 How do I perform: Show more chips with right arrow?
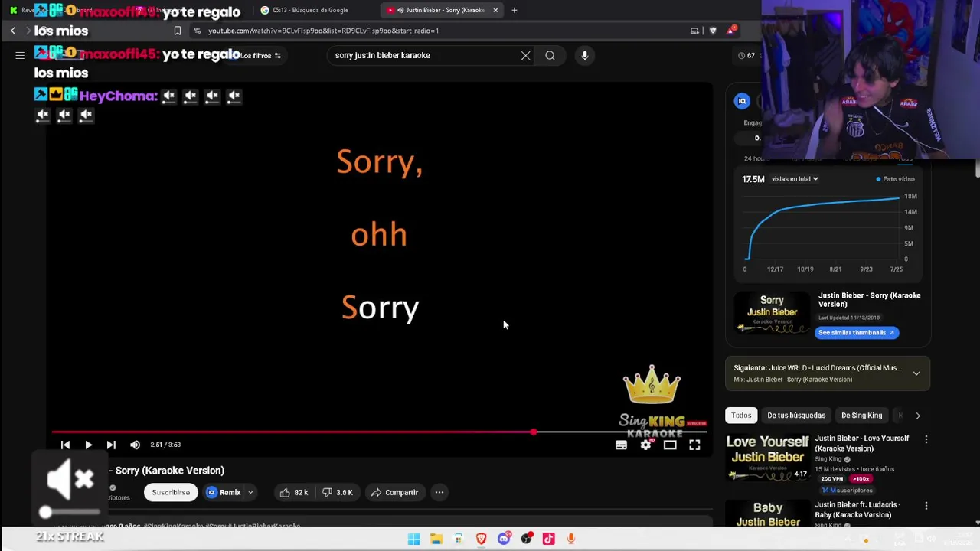pos(918,416)
